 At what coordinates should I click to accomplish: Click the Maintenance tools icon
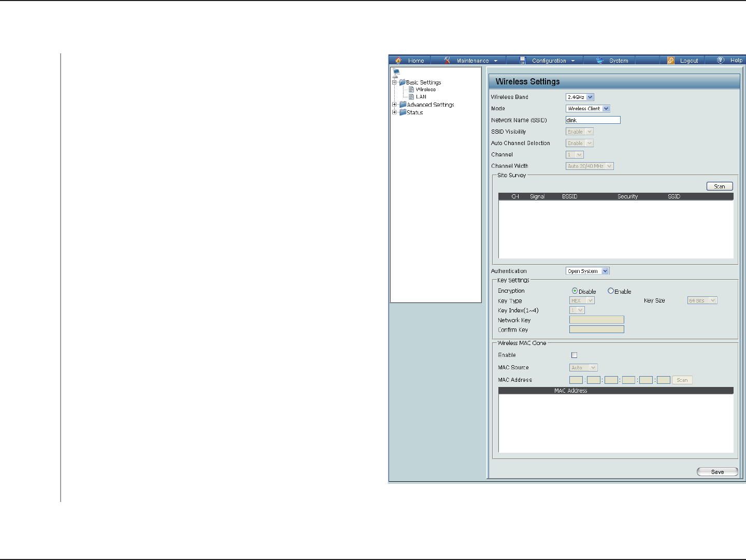447,60
